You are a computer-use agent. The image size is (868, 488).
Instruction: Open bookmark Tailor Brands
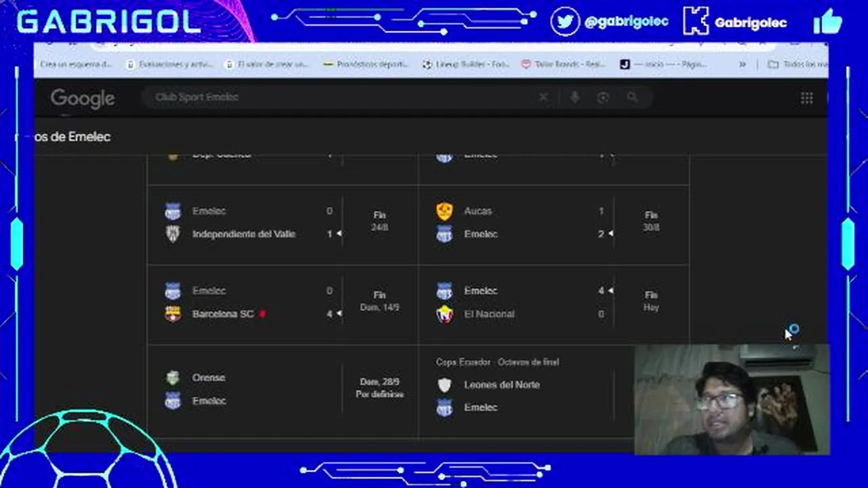tap(563, 64)
